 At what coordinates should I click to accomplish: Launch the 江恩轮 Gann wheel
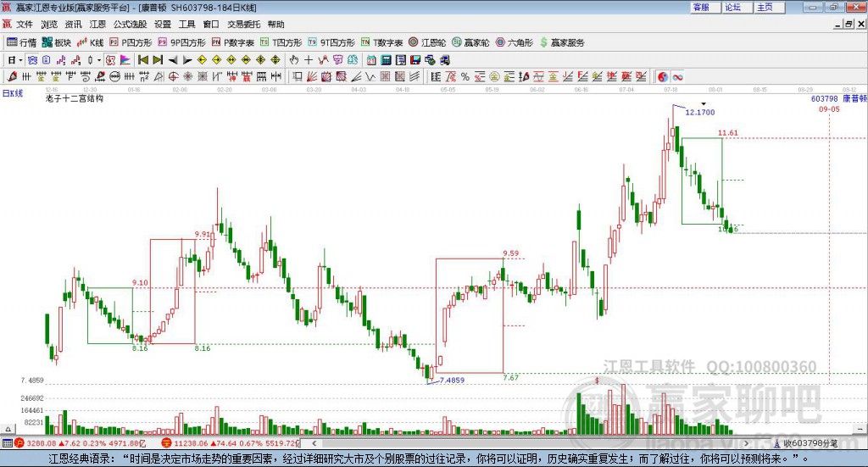click(x=427, y=42)
